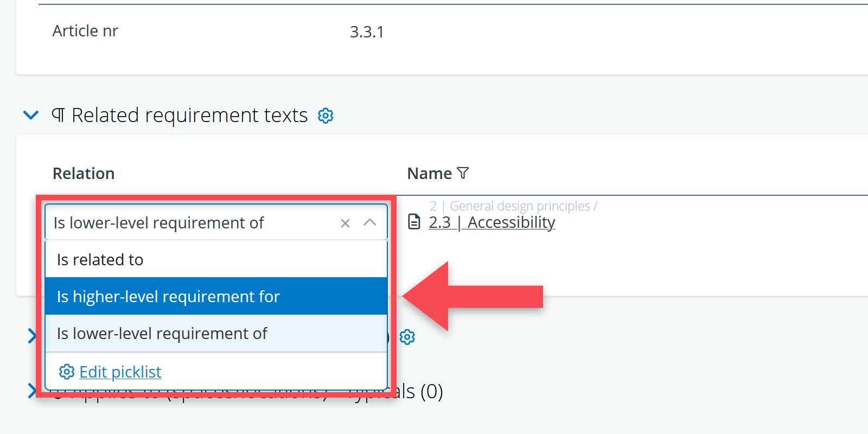The width and height of the screenshot is (868, 434).
Task: Open the Edit picklist link
Action: coord(120,372)
